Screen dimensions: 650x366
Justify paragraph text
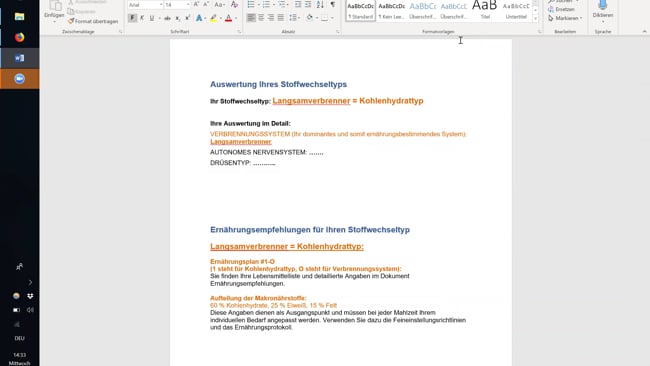pyautogui.click(x=281, y=18)
